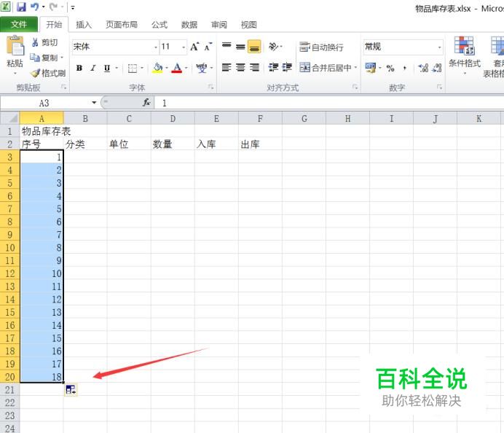
Task: Switch to the 审阅 (Review) tab
Action: click(219, 25)
